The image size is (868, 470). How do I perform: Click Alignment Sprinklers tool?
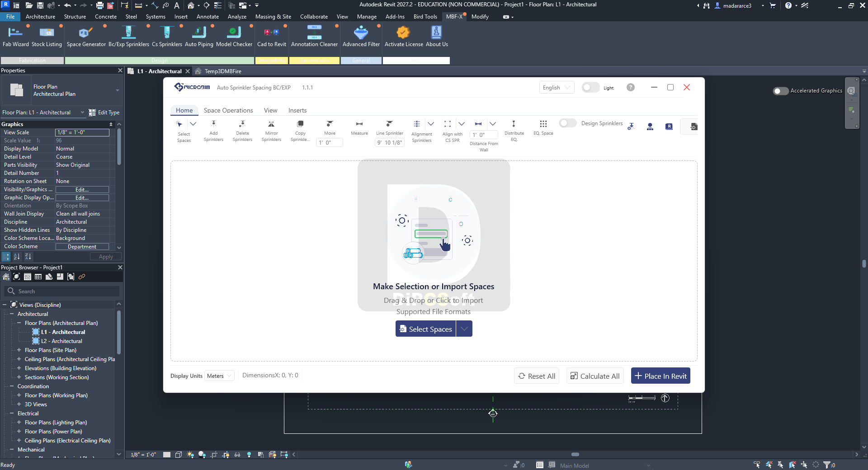(x=421, y=132)
